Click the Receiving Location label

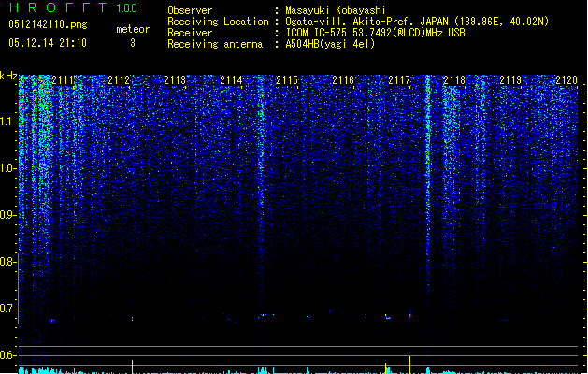coord(218,22)
